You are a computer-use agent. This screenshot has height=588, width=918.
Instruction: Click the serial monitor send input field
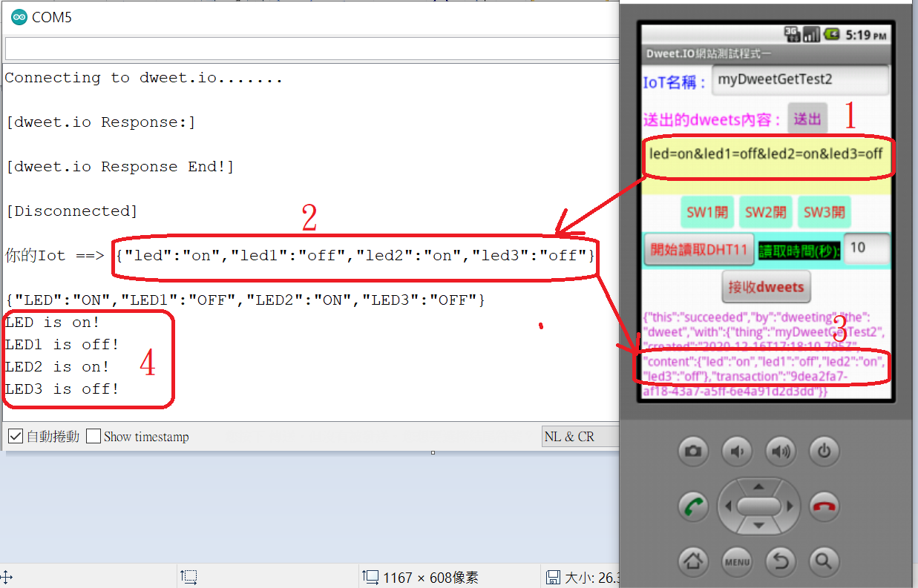(x=312, y=48)
